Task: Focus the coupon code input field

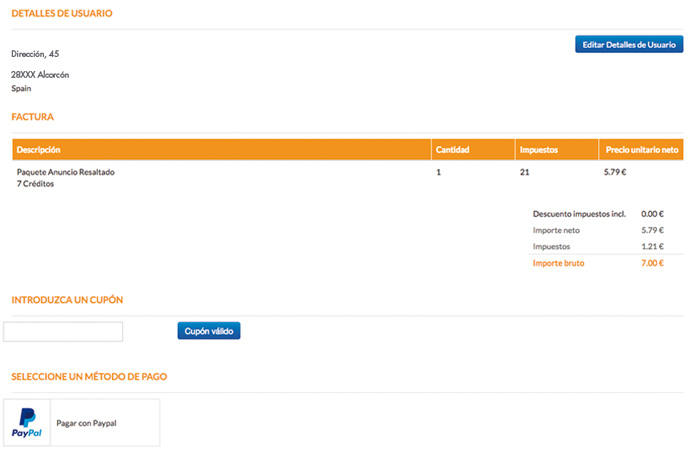Action: click(x=63, y=332)
